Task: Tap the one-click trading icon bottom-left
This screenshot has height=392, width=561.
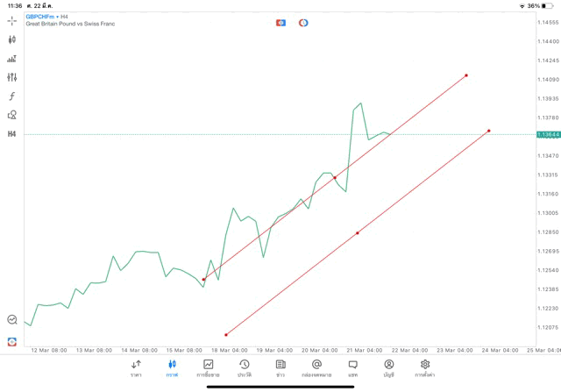Action: [x=11, y=341]
